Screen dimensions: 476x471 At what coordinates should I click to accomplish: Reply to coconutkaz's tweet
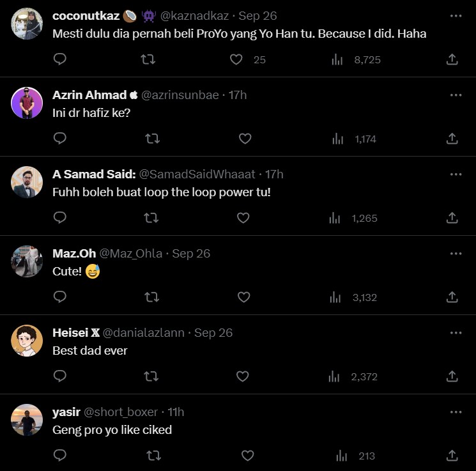point(60,59)
